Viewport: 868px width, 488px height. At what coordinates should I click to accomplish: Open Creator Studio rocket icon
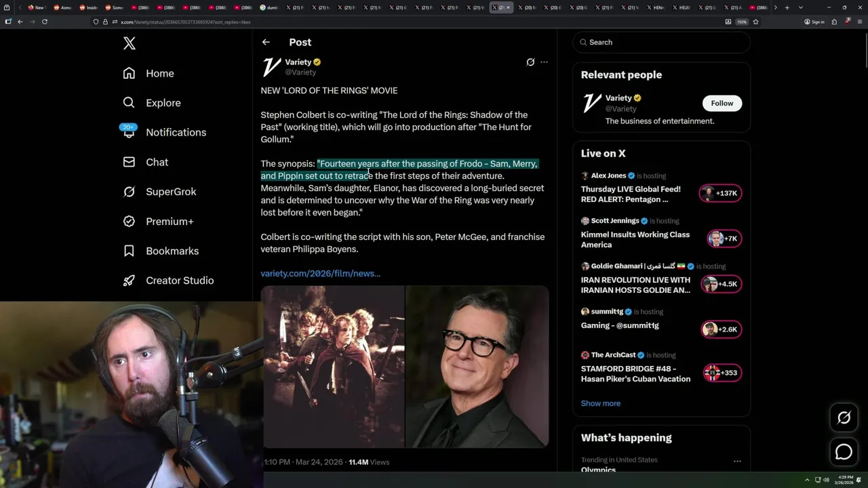(129, 281)
